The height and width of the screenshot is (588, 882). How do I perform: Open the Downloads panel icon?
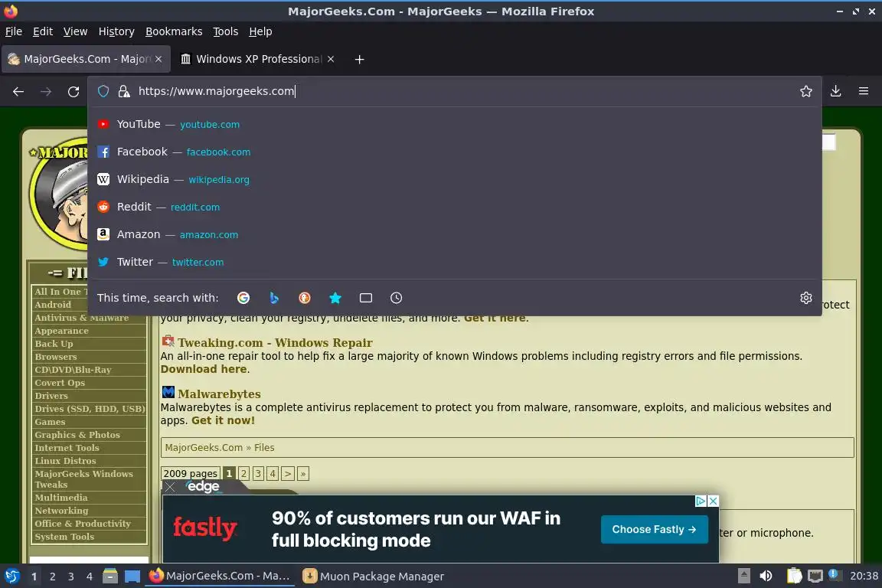[836, 91]
